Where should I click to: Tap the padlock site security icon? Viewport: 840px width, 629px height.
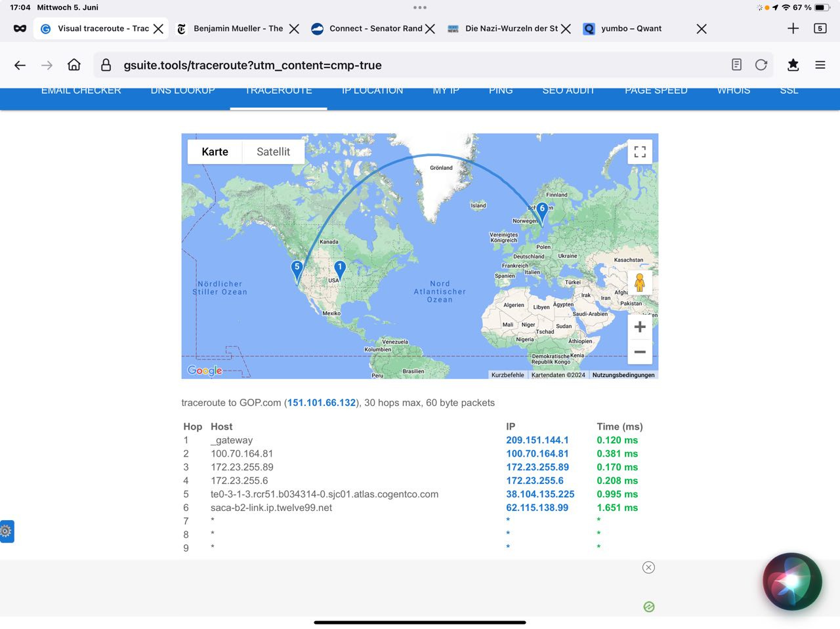point(106,65)
